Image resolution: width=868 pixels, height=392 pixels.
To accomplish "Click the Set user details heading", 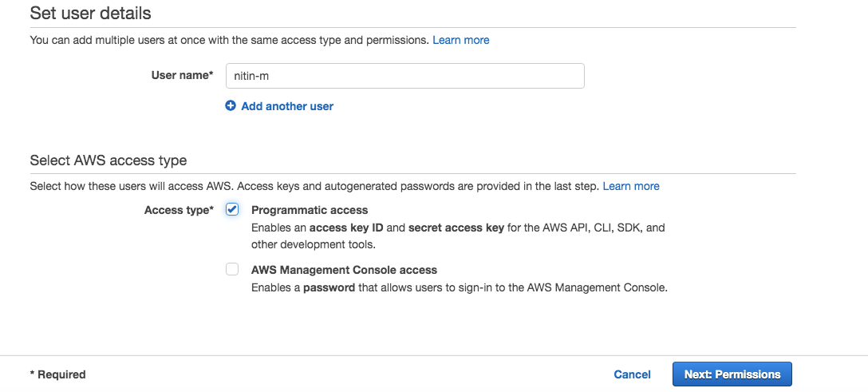I will [x=90, y=14].
